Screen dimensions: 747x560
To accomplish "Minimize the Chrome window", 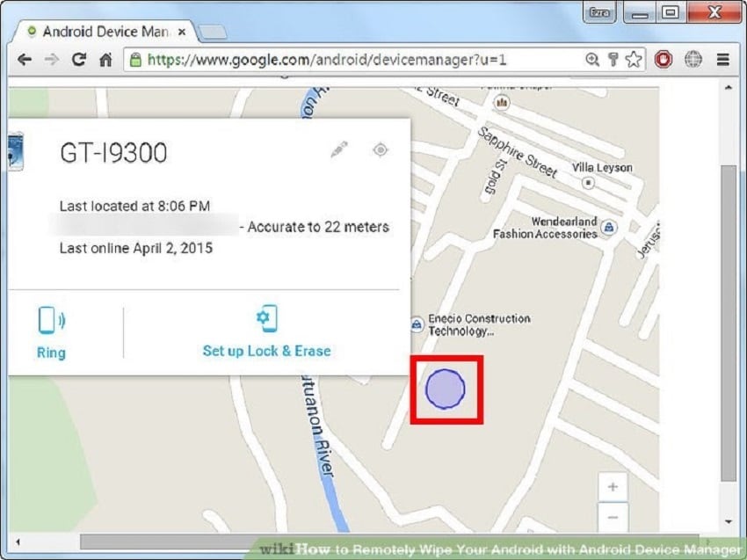I will coord(640,13).
